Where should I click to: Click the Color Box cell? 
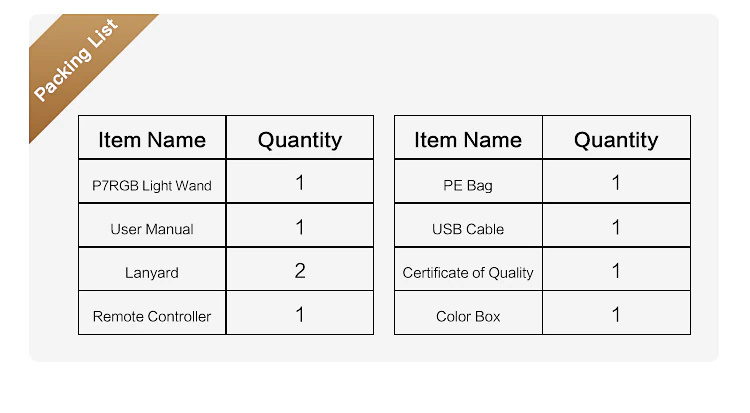468,313
